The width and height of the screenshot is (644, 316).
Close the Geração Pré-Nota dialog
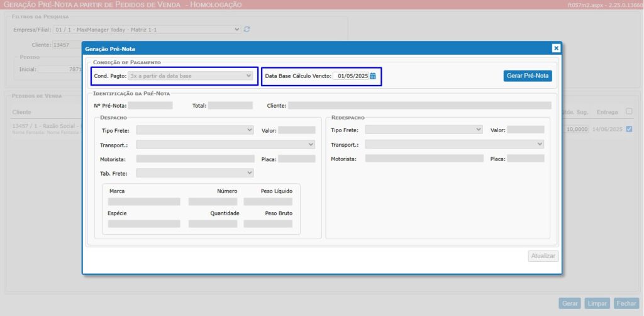[x=556, y=48]
